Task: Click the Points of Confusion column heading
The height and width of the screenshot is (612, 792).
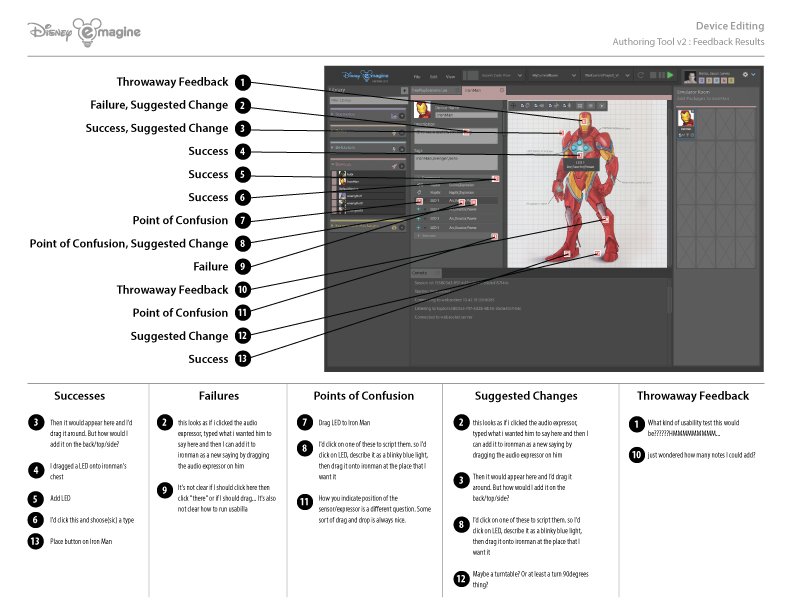Action: coord(364,395)
